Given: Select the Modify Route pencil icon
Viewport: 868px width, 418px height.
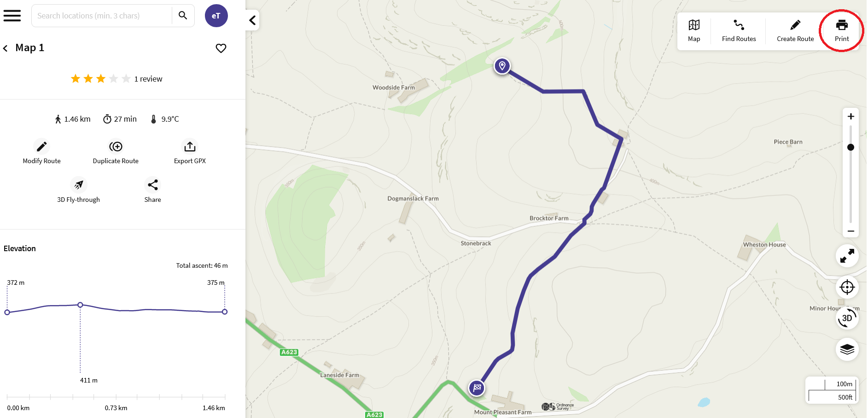Looking at the screenshot, I should pos(41,146).
